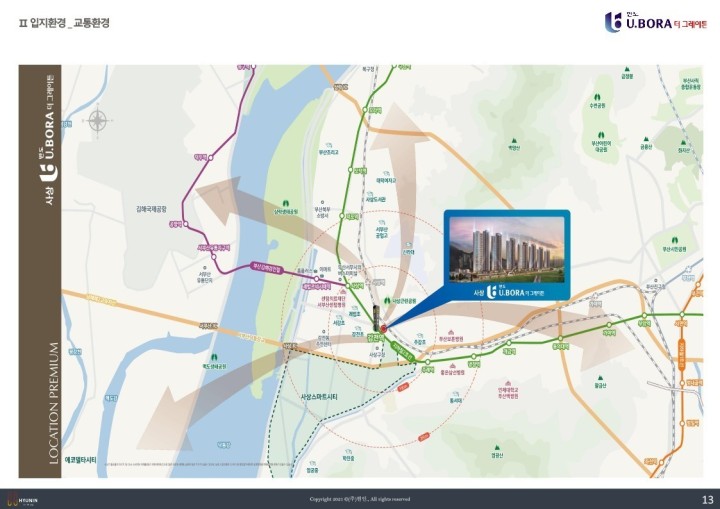Click the compass rose icon on the map
Viewport: 720px width, 509px height.
[x=97, y=121]
